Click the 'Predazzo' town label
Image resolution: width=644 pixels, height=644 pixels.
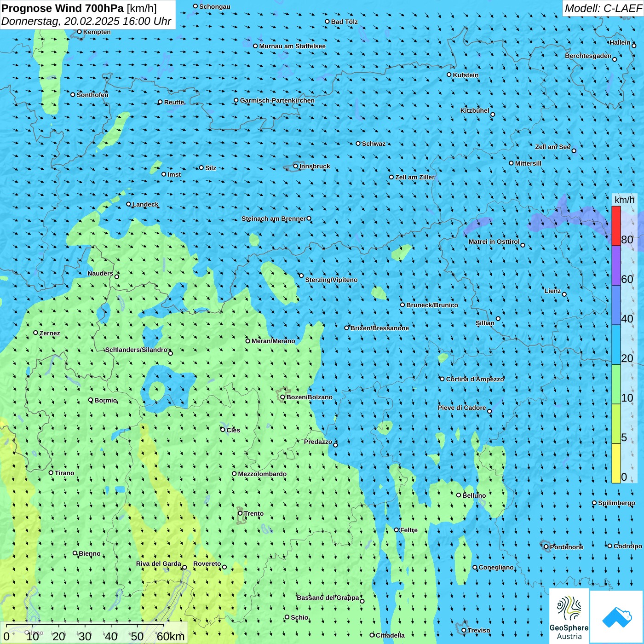pos(318,442)
